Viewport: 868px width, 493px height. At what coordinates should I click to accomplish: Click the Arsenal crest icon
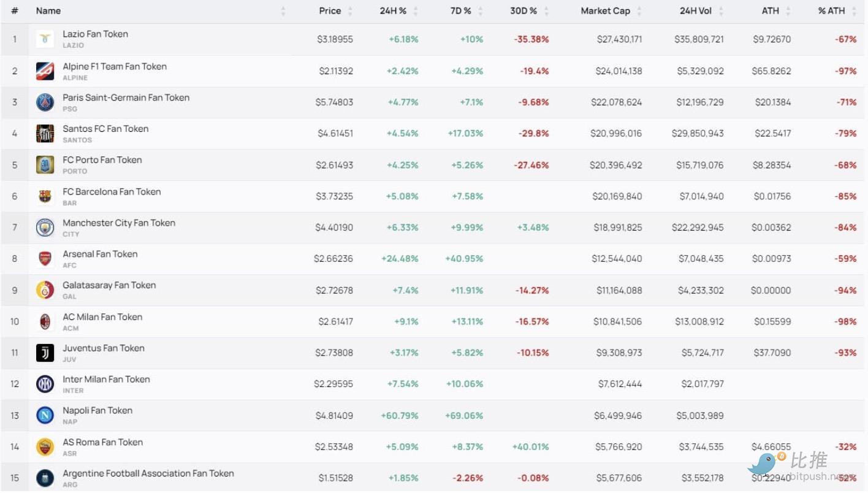(x=45, y=259)
